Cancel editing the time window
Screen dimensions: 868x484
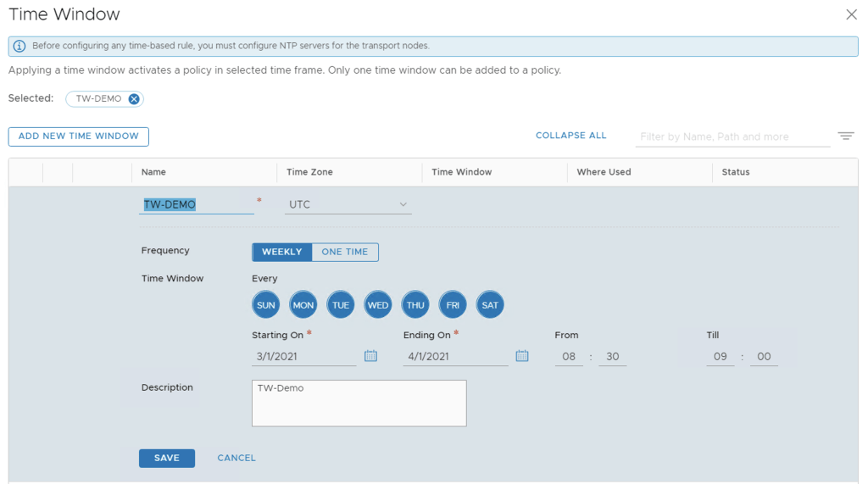[x=236, y=458]
